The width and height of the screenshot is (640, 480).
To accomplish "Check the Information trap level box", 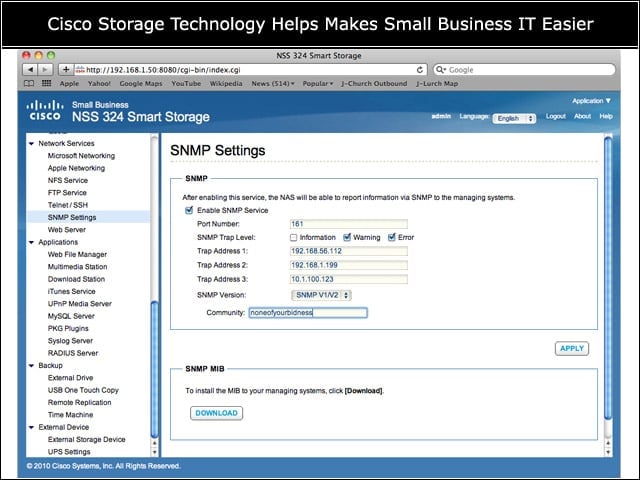I will [x=293, y=238].
